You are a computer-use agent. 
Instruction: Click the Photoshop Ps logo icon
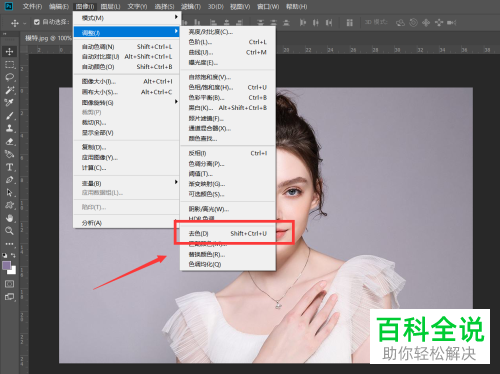[9, 6]
